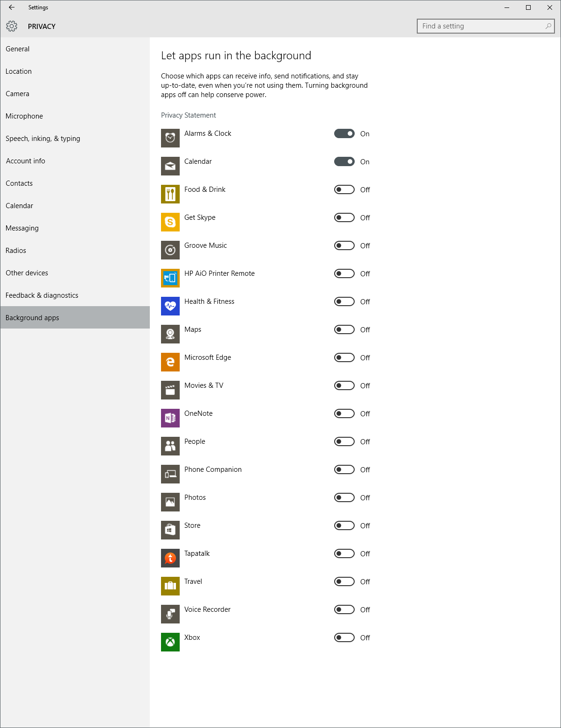Click the Find a setting search box
561x728 pixels.
pos(481,26)
